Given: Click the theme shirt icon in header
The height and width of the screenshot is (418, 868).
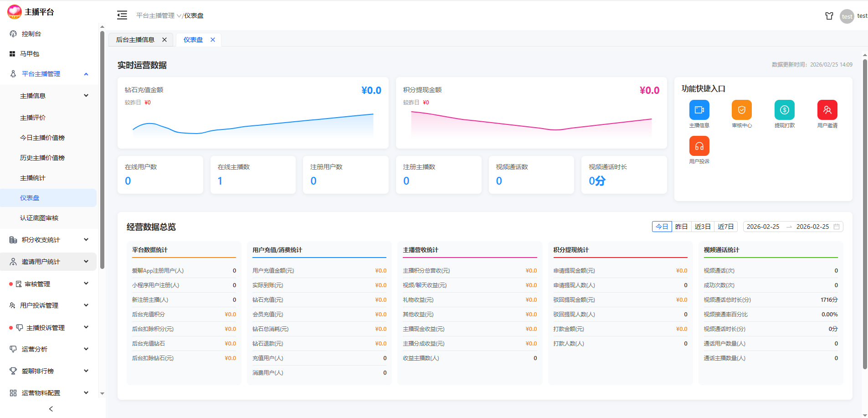Looking at the screenshot, I should coord(829,16).
